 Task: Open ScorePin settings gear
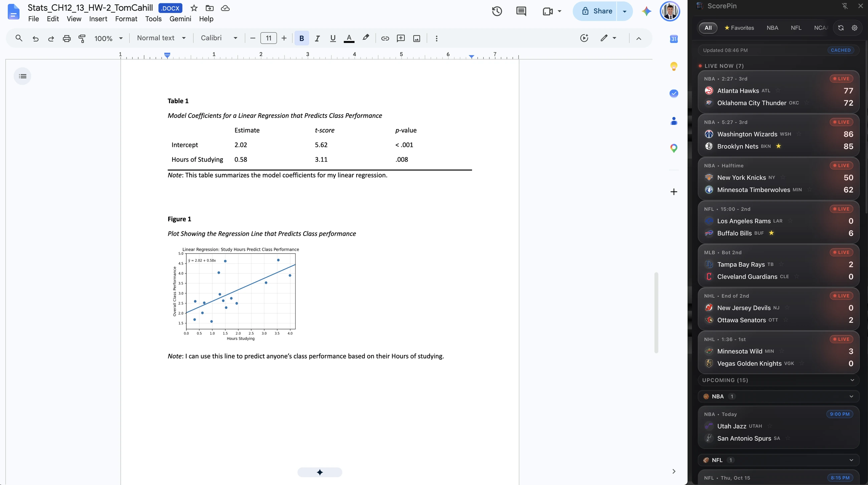pyautogui.click(x=855, y=28)
